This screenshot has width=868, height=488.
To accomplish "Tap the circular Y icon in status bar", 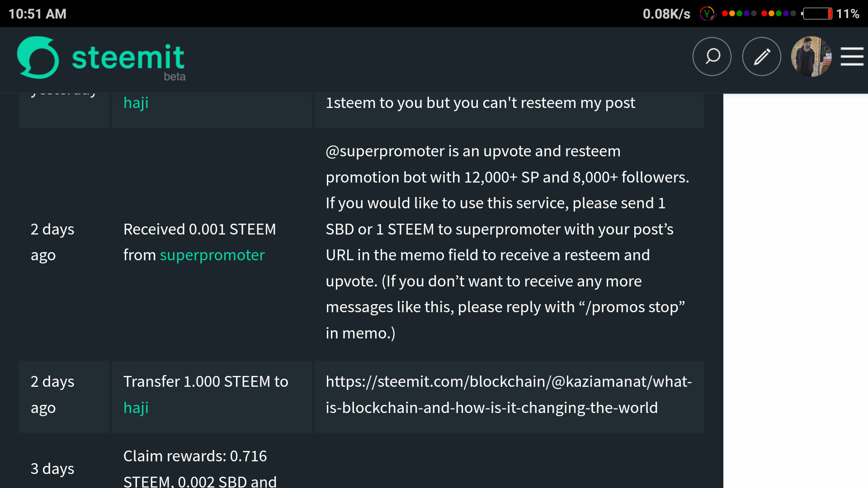I will (707, 14).
